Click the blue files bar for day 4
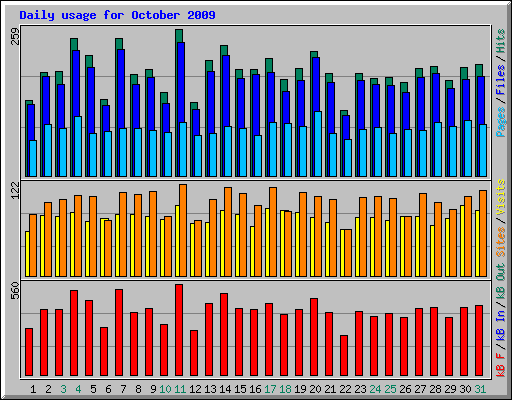 click(76, 83)
